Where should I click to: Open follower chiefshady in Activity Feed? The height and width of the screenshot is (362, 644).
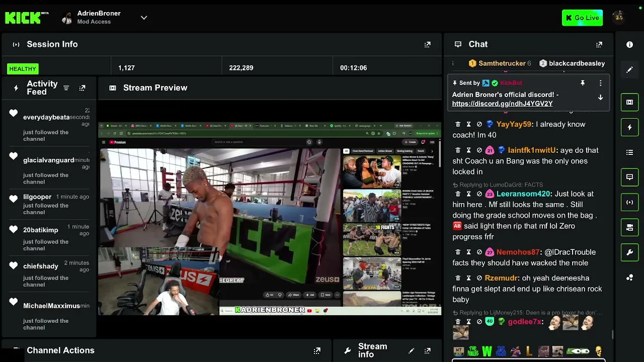[41, 266]
